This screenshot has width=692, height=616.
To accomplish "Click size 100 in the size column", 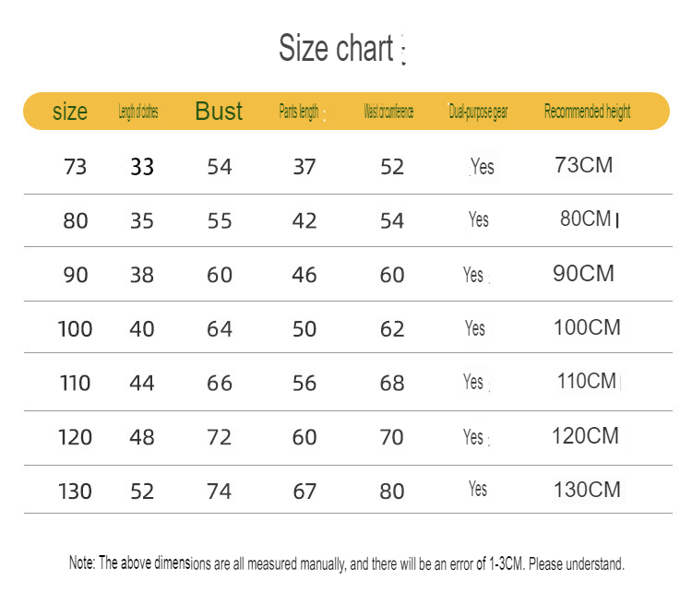I will click(x=76, y=329).
